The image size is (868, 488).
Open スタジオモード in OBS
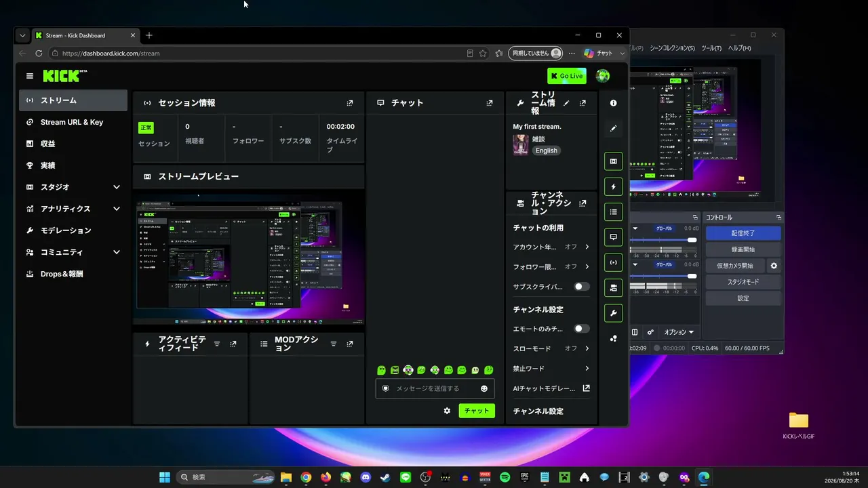point(743,282)
